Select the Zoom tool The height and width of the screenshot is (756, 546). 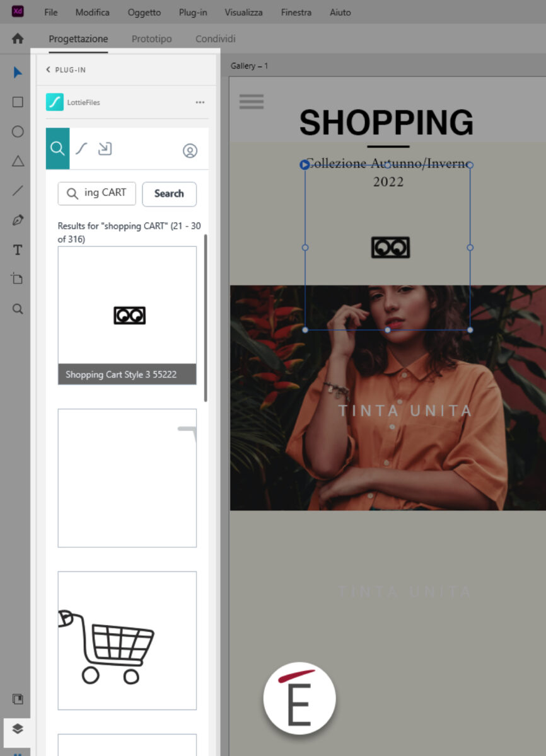coord(18,309)
